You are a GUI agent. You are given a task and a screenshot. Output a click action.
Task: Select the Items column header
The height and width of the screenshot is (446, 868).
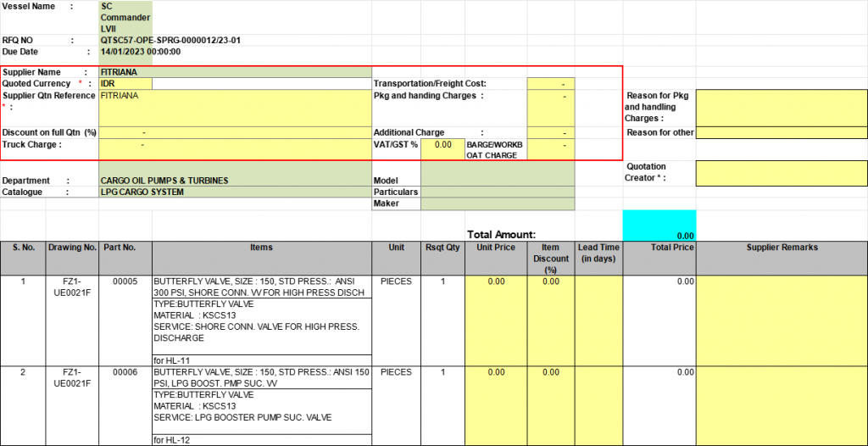(261, 248)
